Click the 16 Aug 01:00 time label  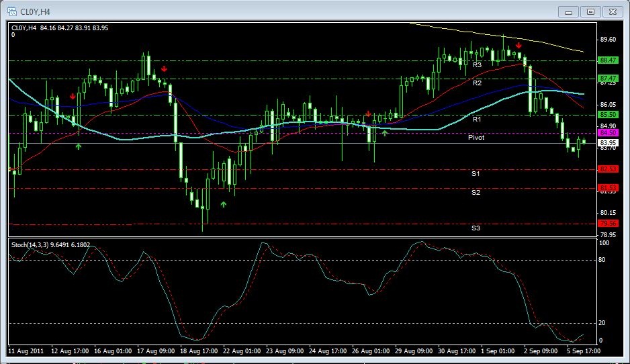pyautogui.click(x=113, y=351)
